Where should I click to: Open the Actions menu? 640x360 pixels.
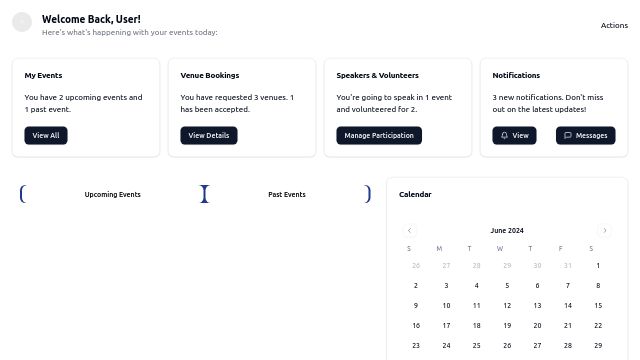614,25
